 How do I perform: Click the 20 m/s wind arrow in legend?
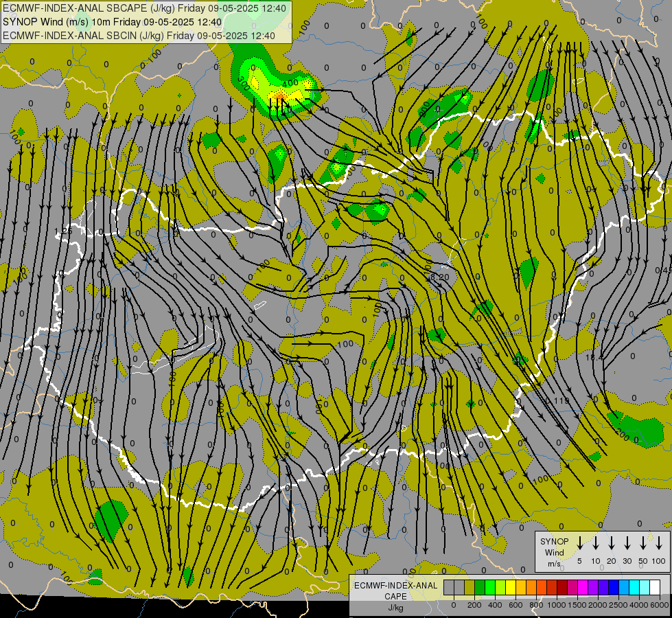click(612, 543)
